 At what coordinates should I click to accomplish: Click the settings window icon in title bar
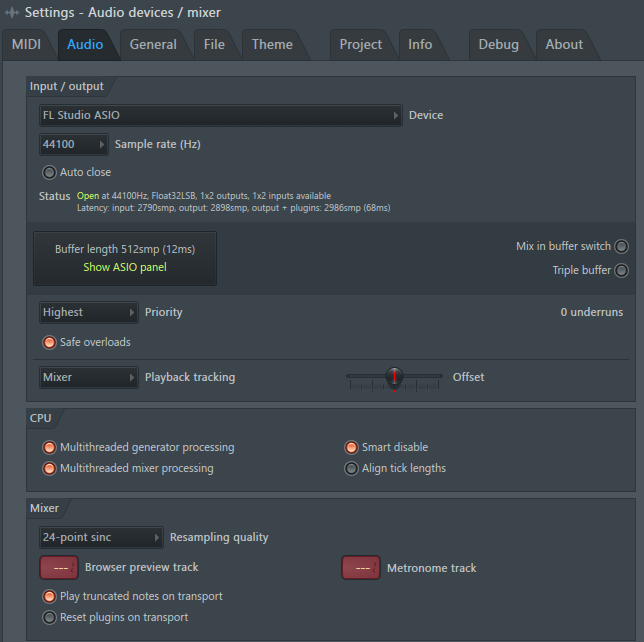point(12,12)
